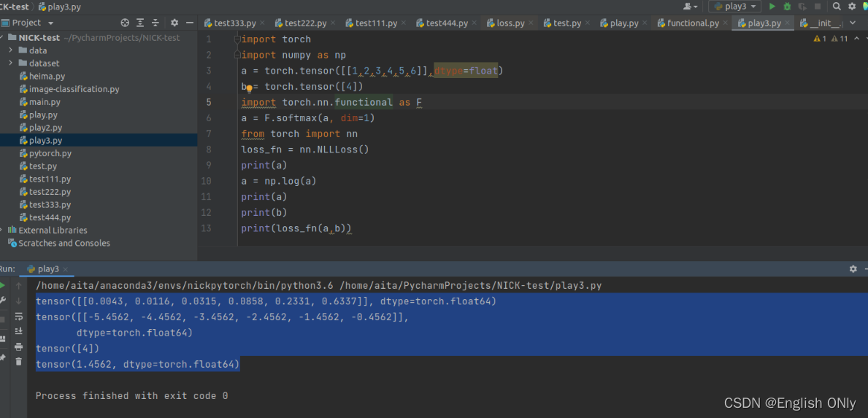Image resolution: width=868 pixels, height=418 pixels.
Task: Go to previous highlighted error arrow
Action: coord(857,39)
